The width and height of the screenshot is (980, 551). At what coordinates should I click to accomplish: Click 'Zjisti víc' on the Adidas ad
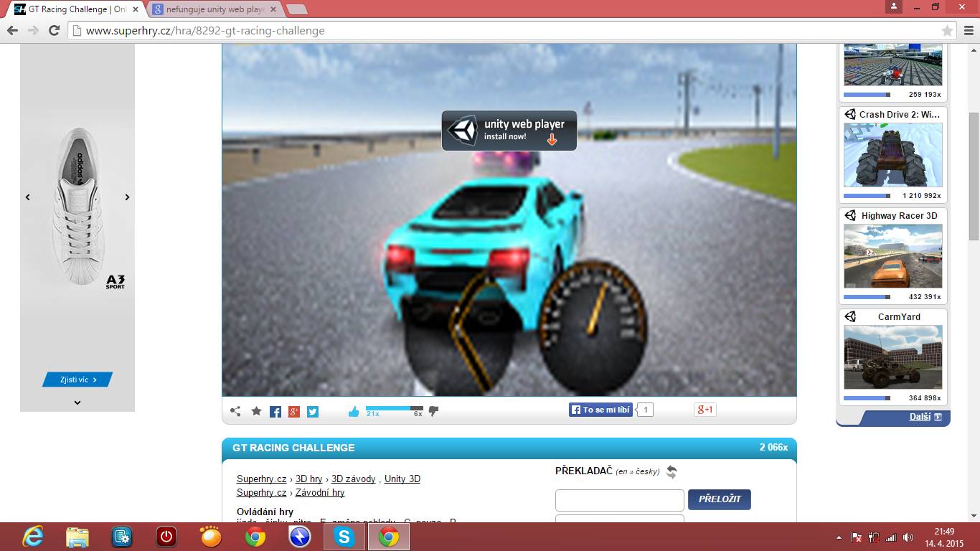pyautogui.click(x=77, y=380)
